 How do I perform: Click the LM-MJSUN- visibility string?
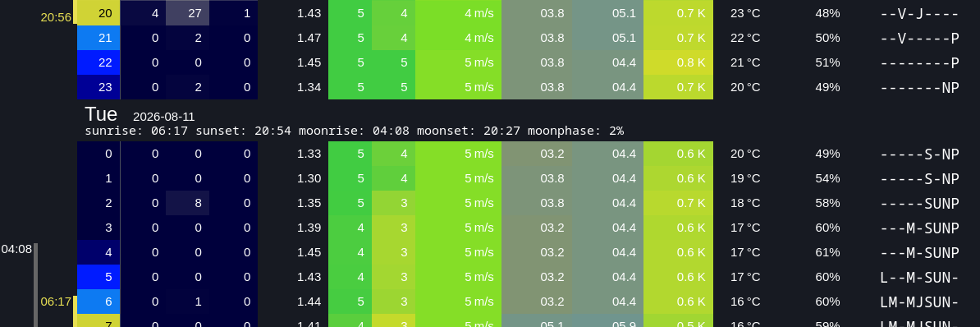(919, 302)
